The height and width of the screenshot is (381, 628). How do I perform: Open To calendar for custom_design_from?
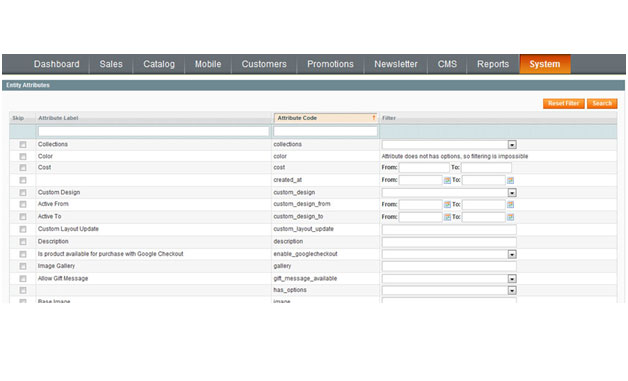(x=510, y=205)
